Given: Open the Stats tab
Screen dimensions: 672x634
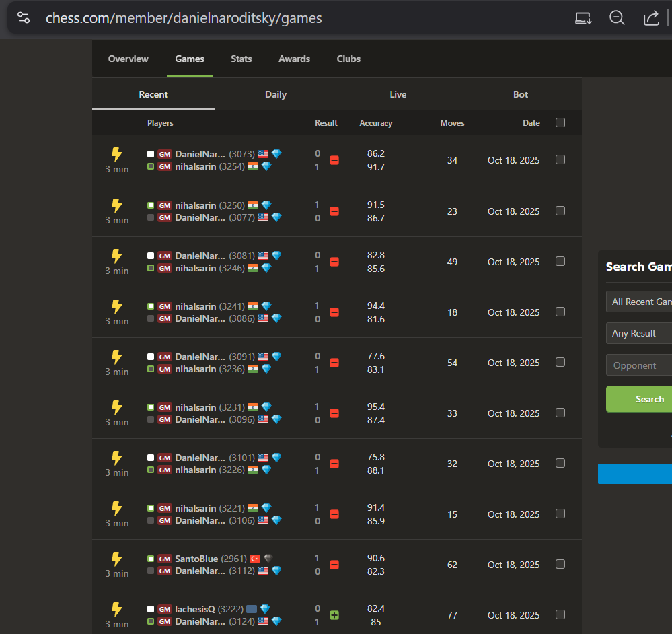Looking at the screenshot, I should pyautogui.click(x=241, y=59).
